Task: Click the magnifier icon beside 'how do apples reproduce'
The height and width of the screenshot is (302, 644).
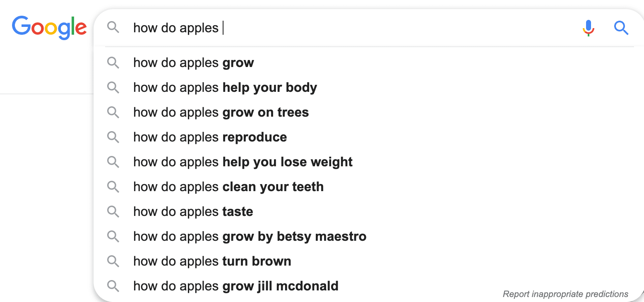Action: point(113,137)
